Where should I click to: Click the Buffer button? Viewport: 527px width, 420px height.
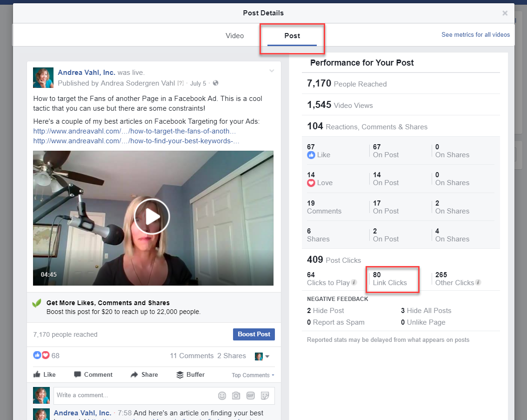coord(190,374)
